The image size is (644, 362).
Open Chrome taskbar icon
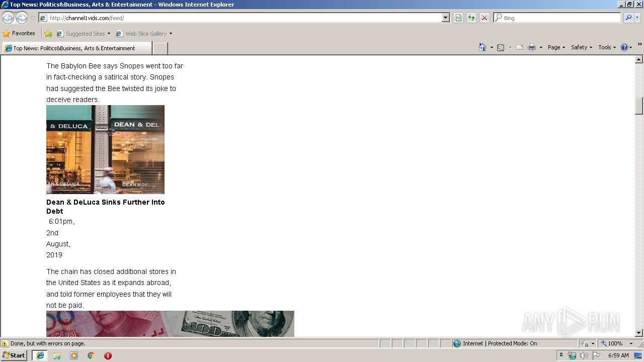[91, 355]
